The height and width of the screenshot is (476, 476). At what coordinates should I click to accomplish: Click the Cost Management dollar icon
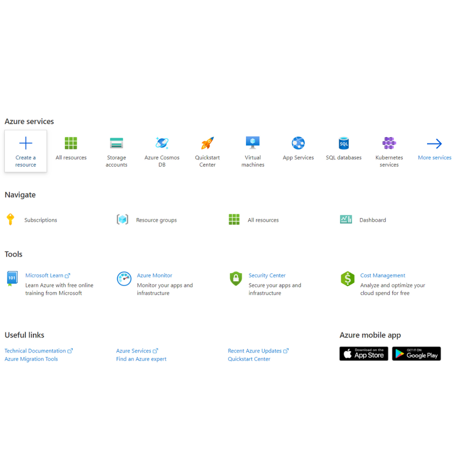348,279
